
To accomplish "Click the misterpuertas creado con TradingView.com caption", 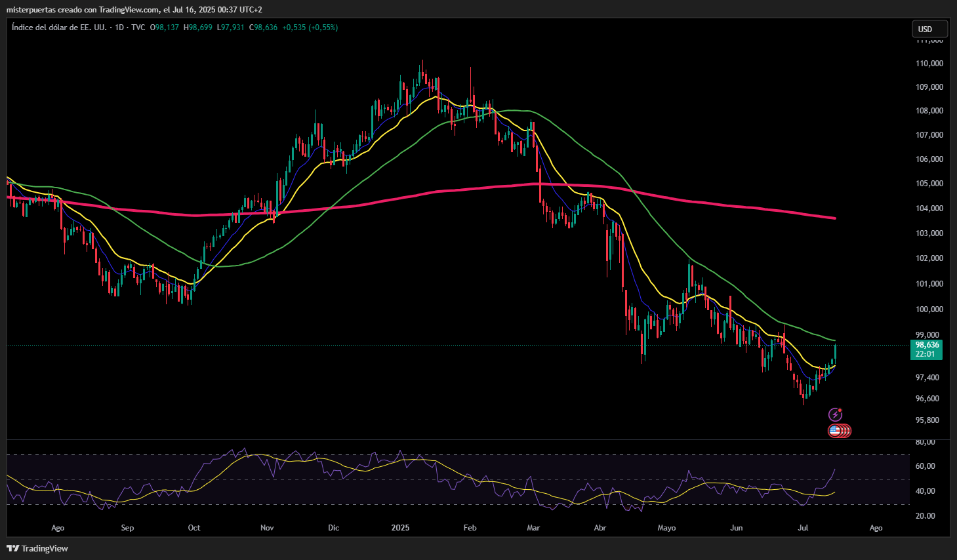I will pyautogui.click(x=83, y=9).
